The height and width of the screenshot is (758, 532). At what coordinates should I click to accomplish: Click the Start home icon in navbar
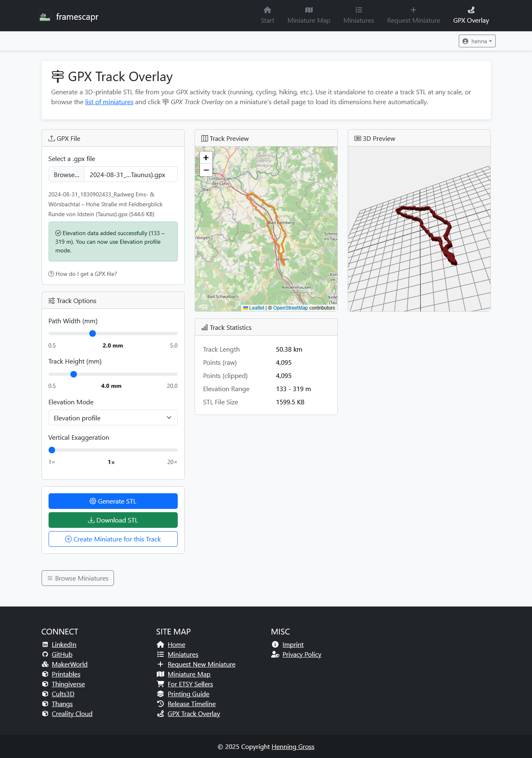(x=267, y=10)
